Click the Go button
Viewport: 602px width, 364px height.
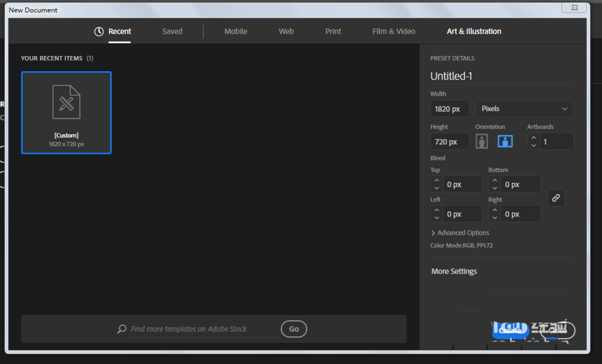click(294, 329)
